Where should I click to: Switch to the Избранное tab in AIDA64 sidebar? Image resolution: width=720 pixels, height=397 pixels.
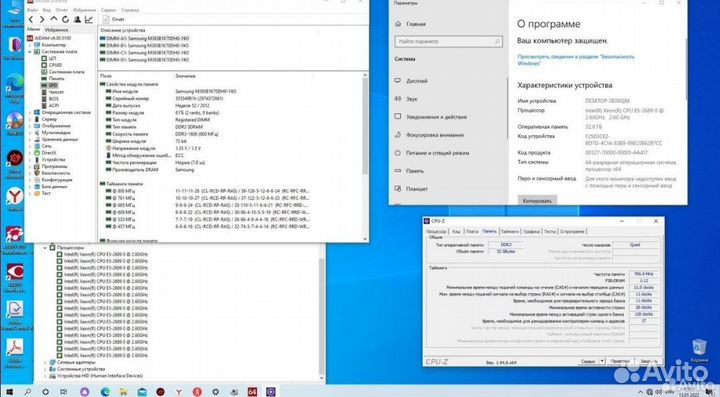point(56,30)
